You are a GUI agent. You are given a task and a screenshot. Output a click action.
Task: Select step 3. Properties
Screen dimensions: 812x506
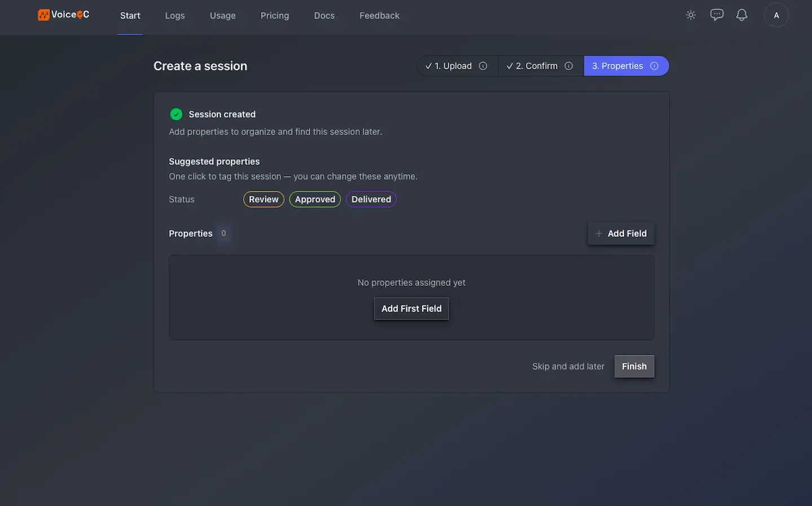pos(626,66)
